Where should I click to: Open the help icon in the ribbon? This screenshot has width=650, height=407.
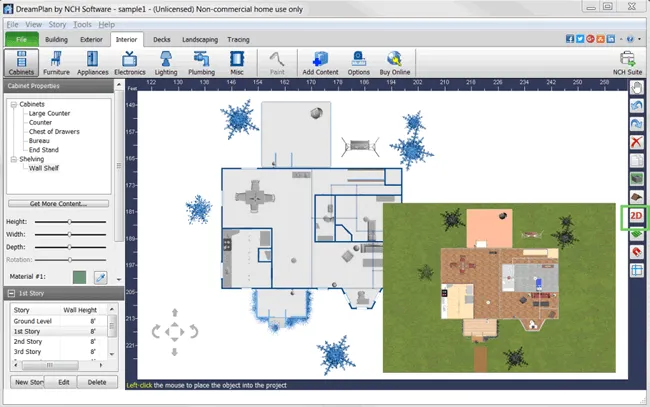[x=630, y=39]
